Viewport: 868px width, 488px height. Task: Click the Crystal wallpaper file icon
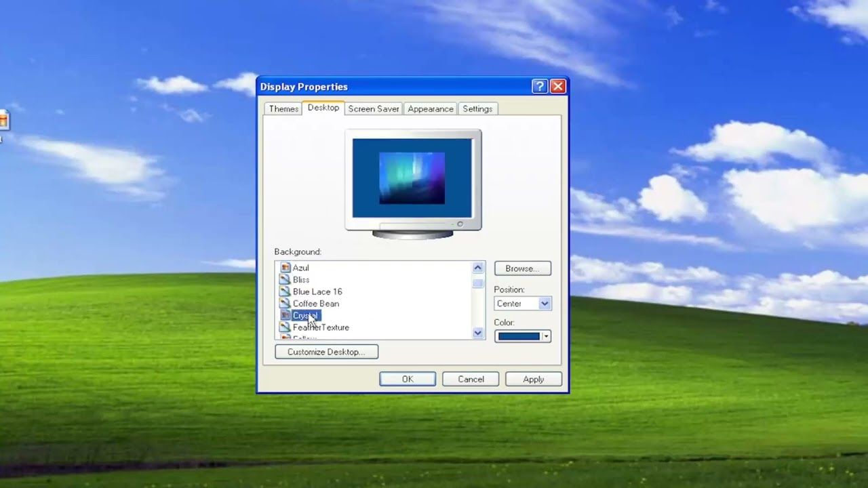[x=285, y=315]
